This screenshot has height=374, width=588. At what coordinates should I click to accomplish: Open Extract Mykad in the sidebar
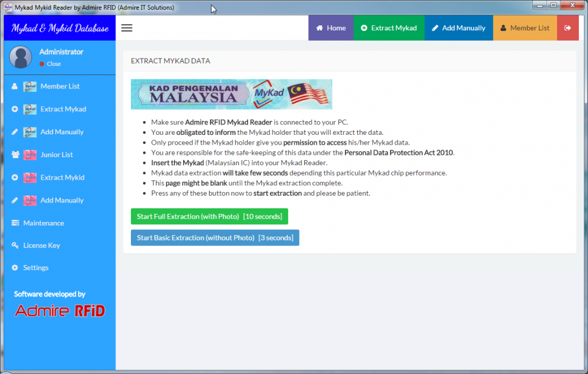point(63,109)
